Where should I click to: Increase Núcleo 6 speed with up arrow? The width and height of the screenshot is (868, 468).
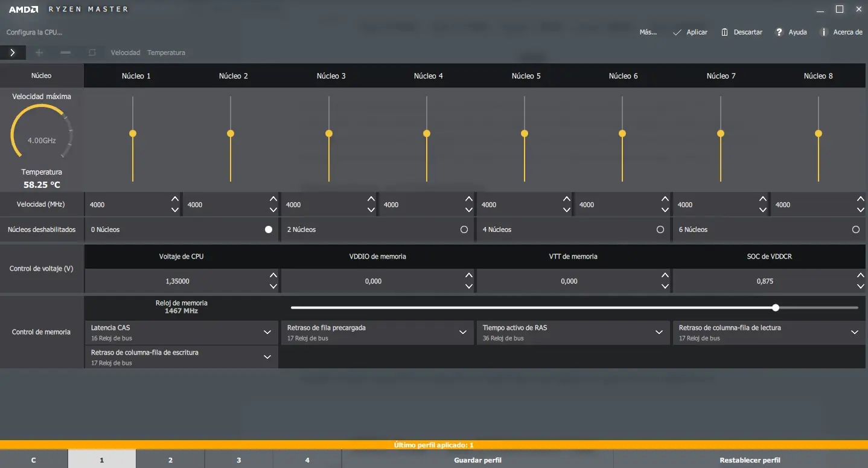665,199
